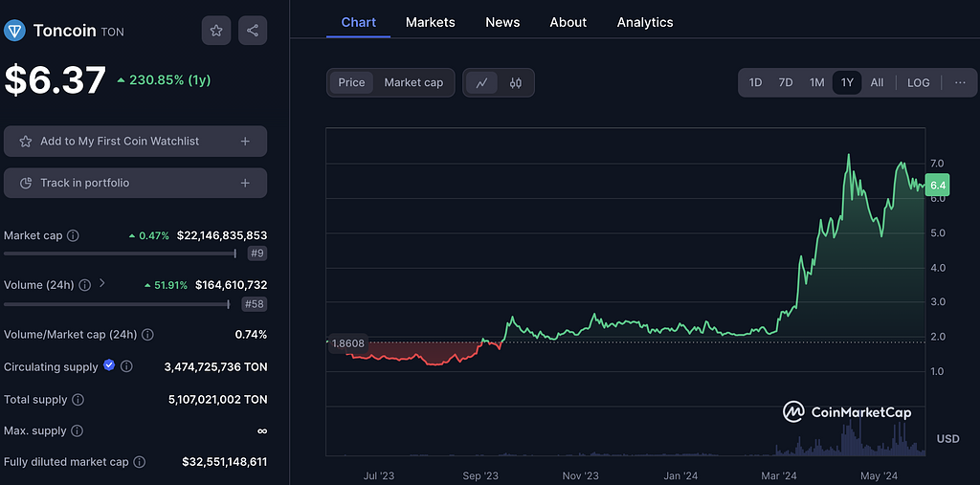Screen dimensions: 980x485
Task: Open the Markets tab
Action: pyautogui.click(x=430, y=22)
